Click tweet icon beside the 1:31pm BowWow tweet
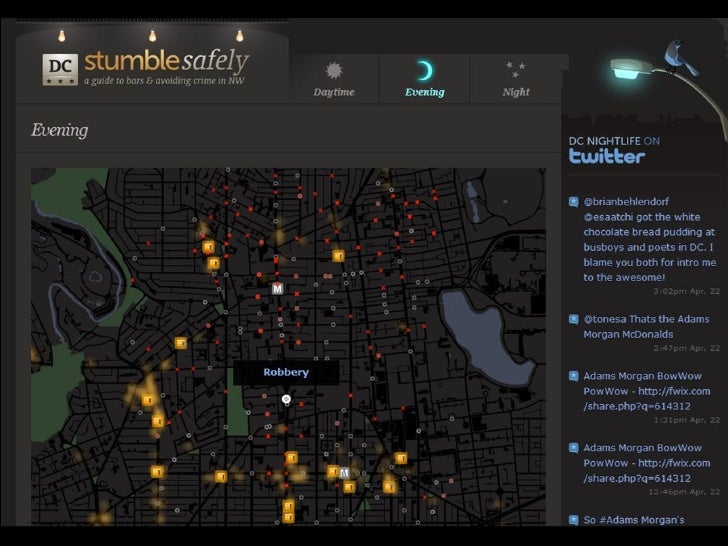This screenshot has width=728, height=546. pyautogui.click(x=574, y=376)
